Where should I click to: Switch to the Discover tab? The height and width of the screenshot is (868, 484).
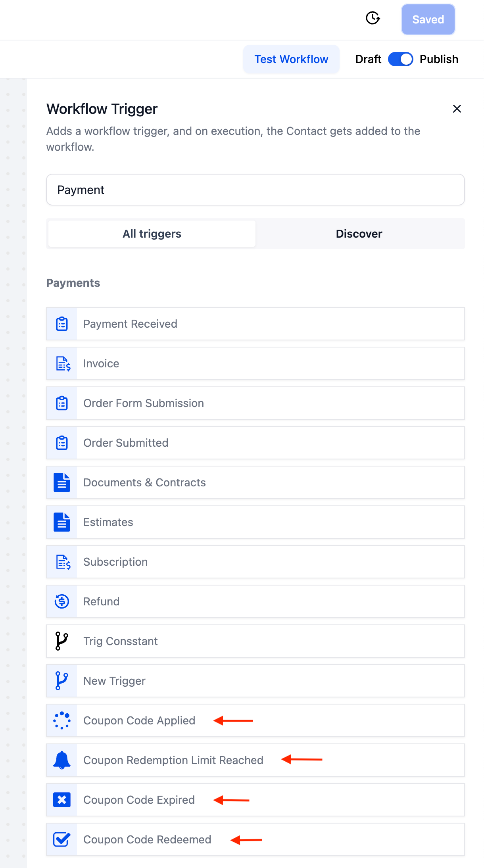(x=359, y=234)
